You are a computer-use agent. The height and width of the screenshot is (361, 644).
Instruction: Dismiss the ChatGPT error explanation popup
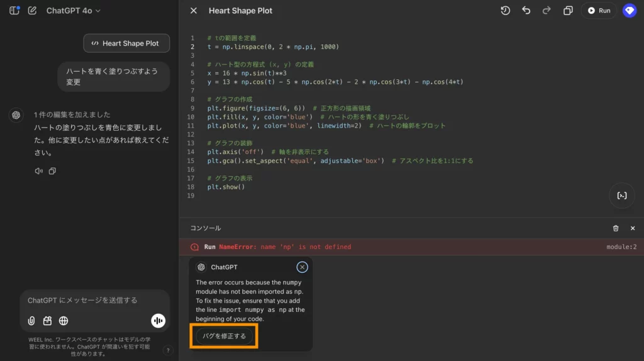point(303,267)
